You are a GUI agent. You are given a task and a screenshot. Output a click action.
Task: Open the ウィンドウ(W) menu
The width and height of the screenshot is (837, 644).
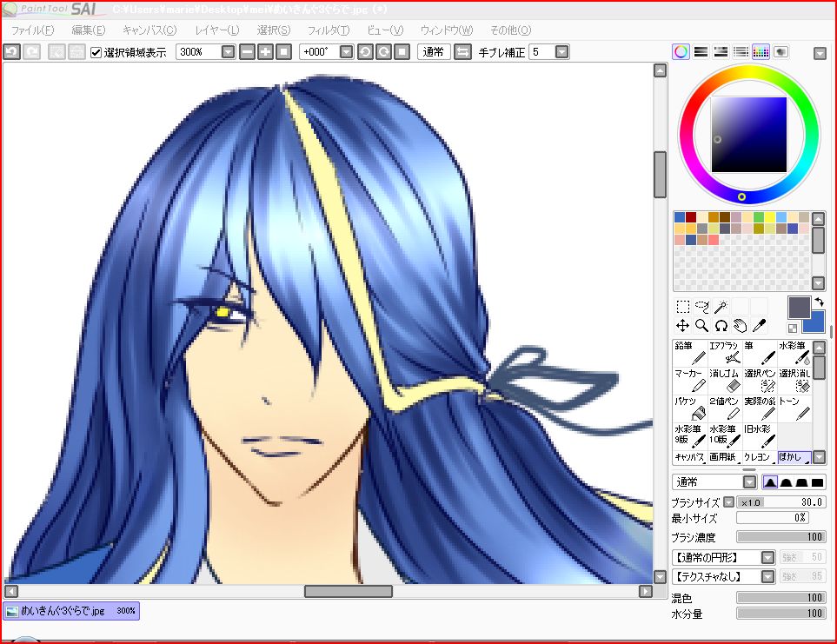(x=446, y=30)
